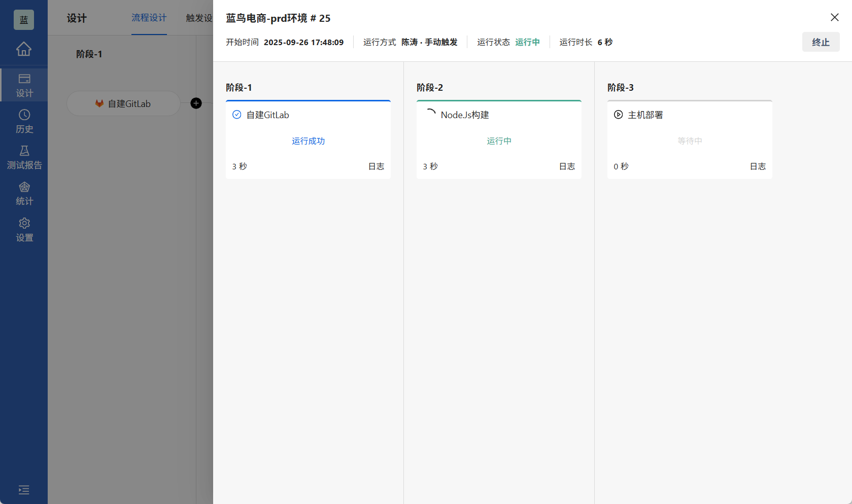Switch to the 流程设计 tab
The width and height of the screenshot is (852, 504).
tap(149, 18)
